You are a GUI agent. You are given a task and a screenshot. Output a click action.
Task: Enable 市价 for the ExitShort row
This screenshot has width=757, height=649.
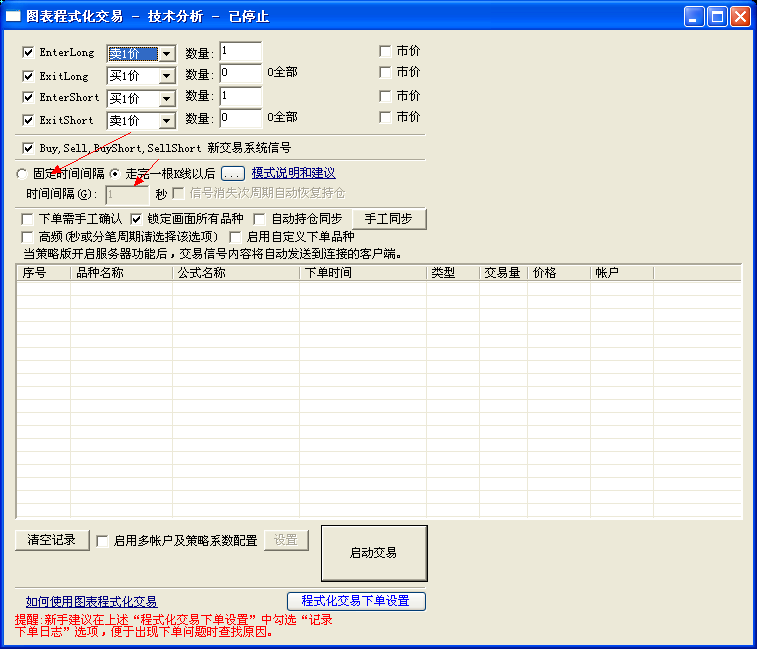pos(385,117)
